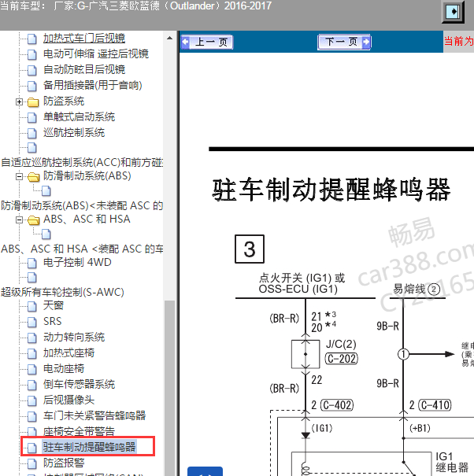The height and width of the screenshot is (476, 474).
Task: Click page icon beside 加热式座椅
Action: click(32, 354)
